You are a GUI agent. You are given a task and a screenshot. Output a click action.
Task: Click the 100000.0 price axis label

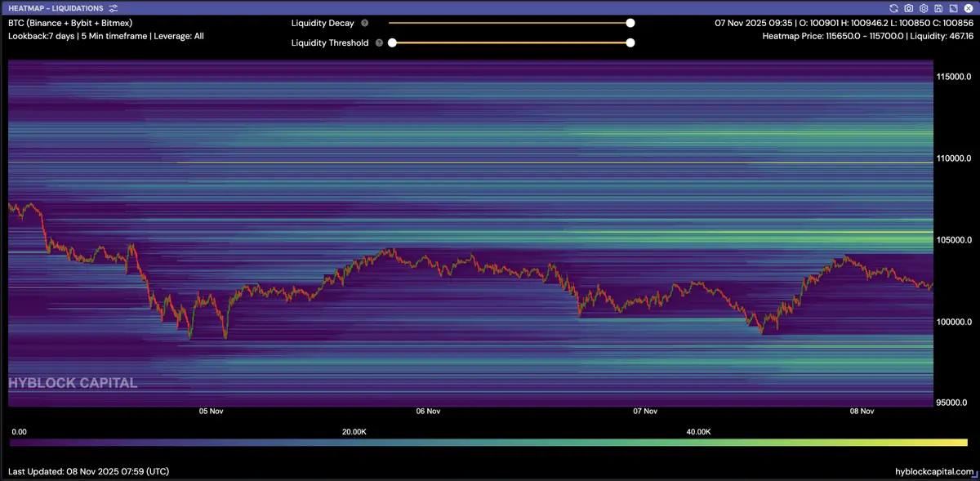(x=955, y=322)
